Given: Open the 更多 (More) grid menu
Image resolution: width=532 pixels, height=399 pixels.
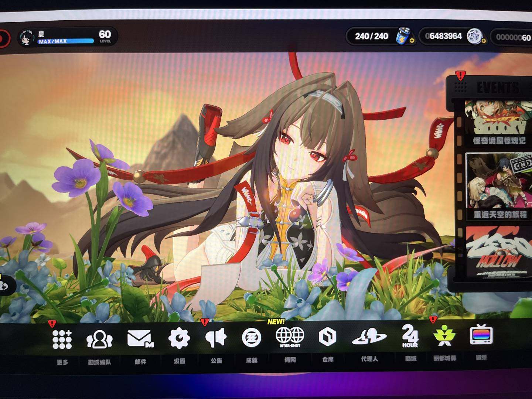Looking at the screenshot, I should pyautogui.click(x=62, y=339).
